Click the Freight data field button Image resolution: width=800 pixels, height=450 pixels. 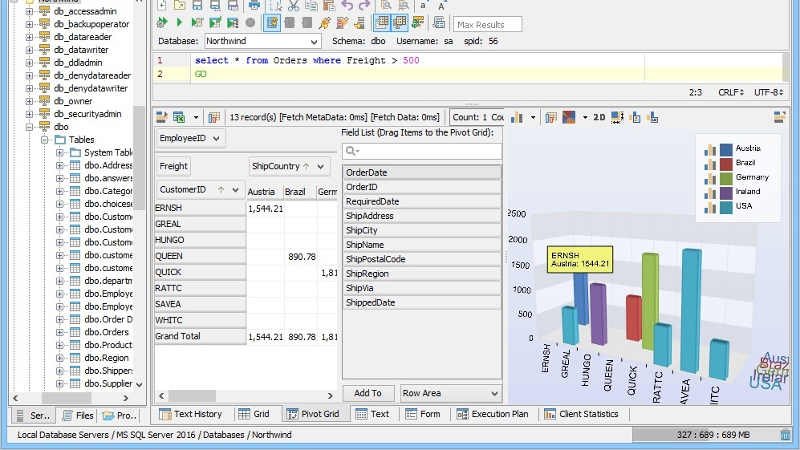pos(173,166)
